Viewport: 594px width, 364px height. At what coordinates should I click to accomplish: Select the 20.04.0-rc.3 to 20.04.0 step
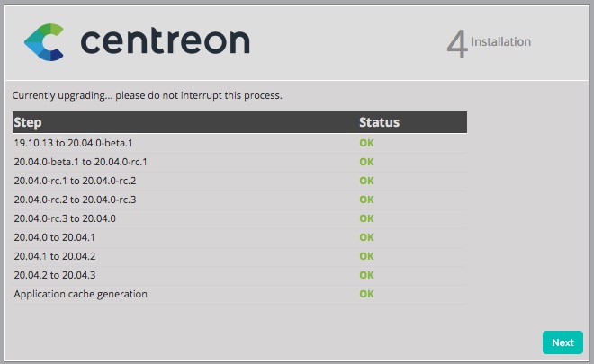[65, 218]
